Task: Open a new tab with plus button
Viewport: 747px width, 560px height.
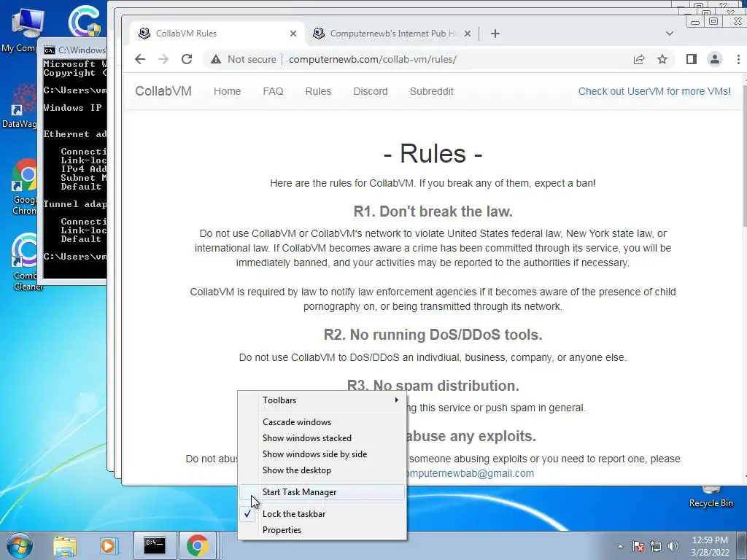Action: (495, 34)
